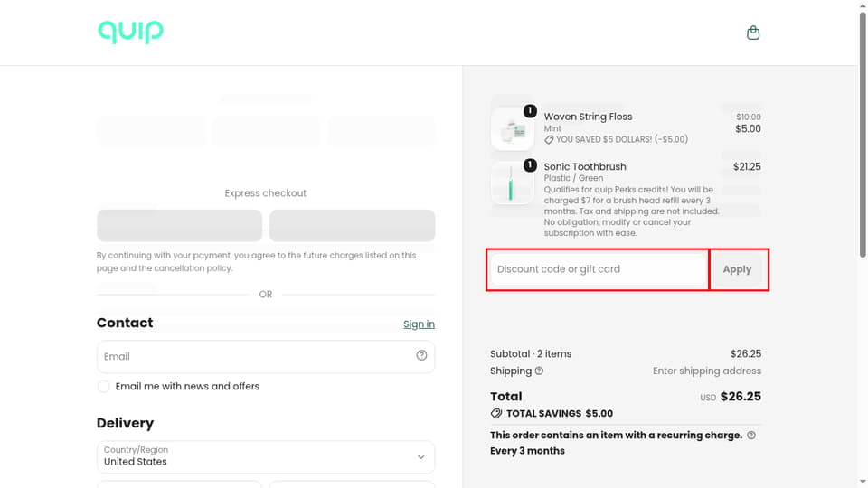Open the Shipping info help icon

(539, 371)
